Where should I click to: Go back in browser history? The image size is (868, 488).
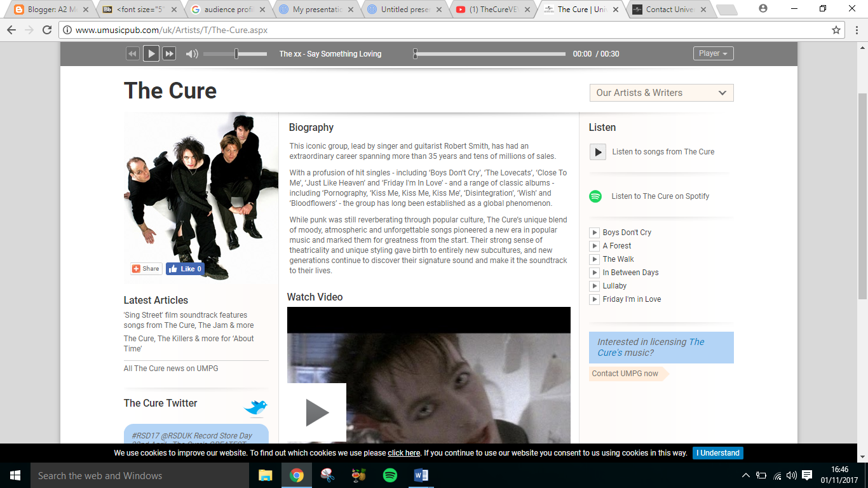click(11, 30)
